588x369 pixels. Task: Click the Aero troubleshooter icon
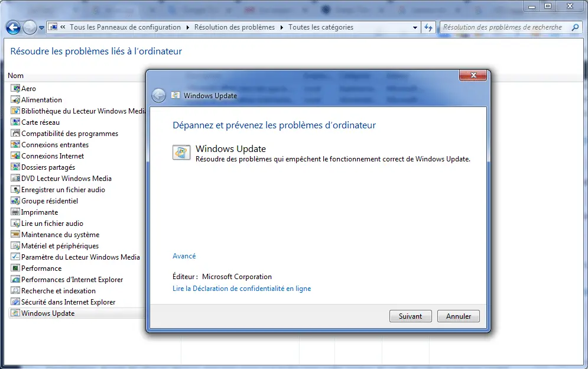coord(15,89)
